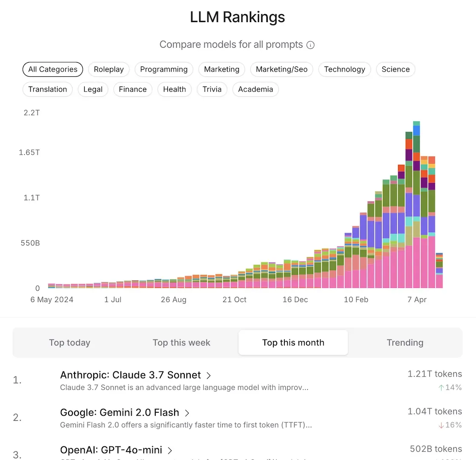Click the 1.04T tokens value
Screen dimensions: 476x460
tap(435, 411)
